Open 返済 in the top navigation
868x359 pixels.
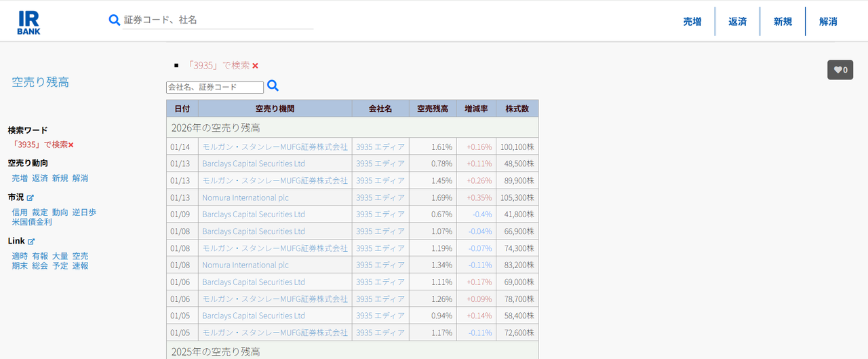(x=737, y=22)
